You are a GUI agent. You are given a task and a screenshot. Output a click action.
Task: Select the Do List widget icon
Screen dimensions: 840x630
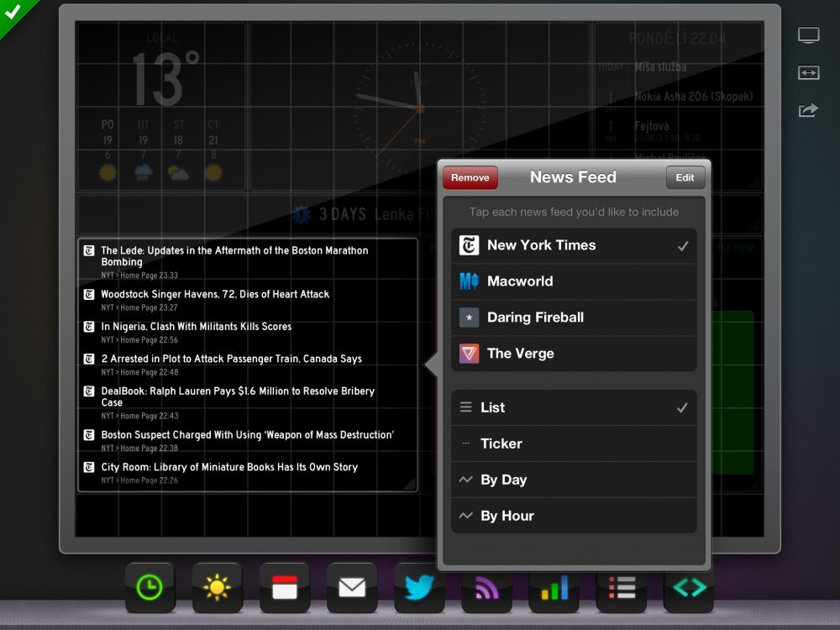[x=622, y=588]
